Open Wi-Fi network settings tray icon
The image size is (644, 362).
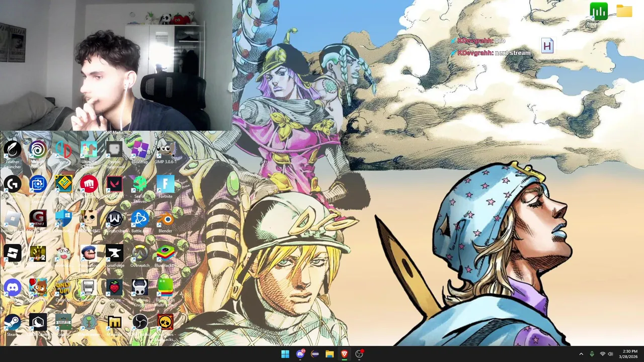(x=602, y=354)
